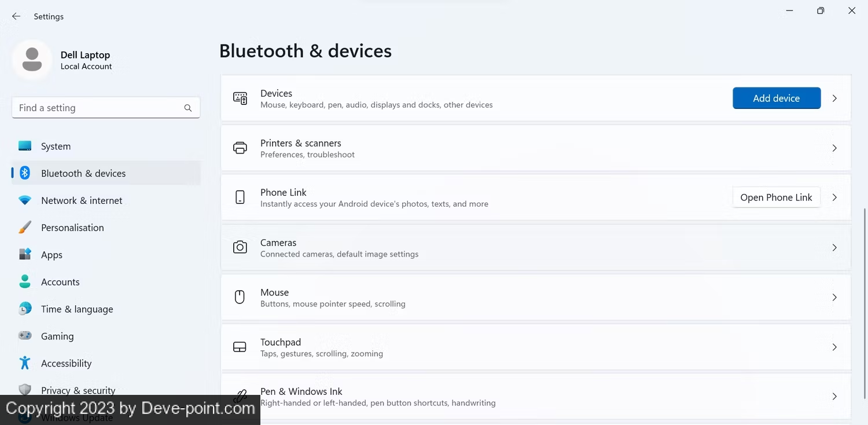868x425 pixels.
Task: Click the Accessibility figure icon
Action: coord(25,363)
